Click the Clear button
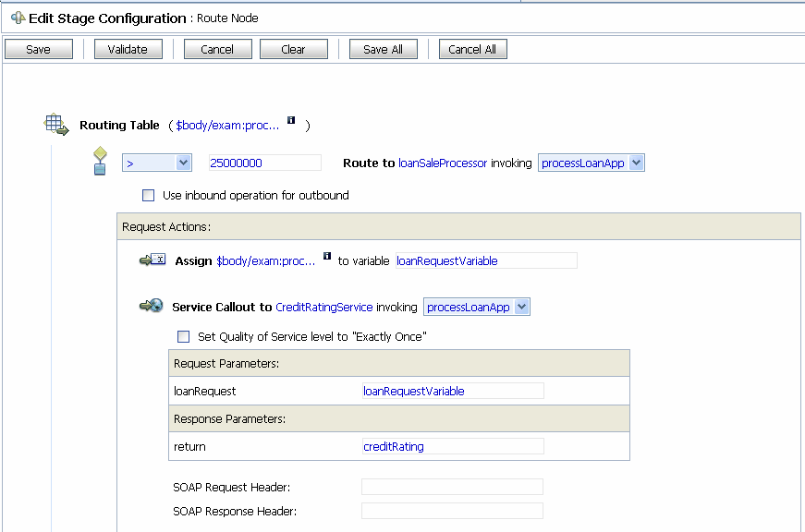The image size is (805, 532). click(294, 49)
